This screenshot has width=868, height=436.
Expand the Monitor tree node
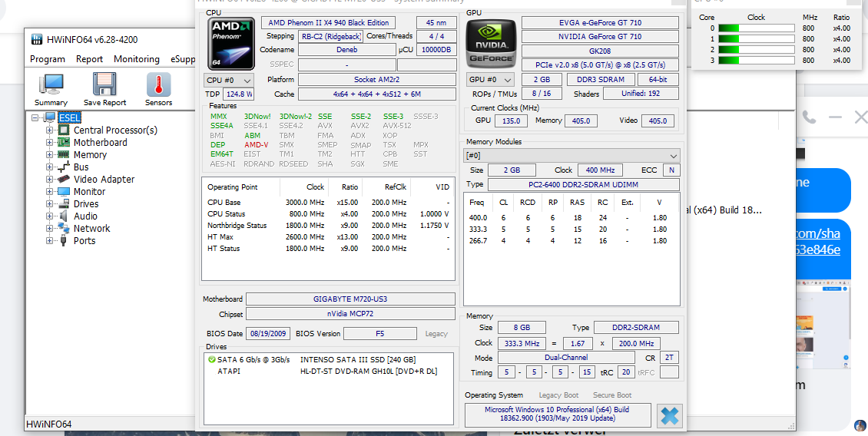[x=50, y=191]
